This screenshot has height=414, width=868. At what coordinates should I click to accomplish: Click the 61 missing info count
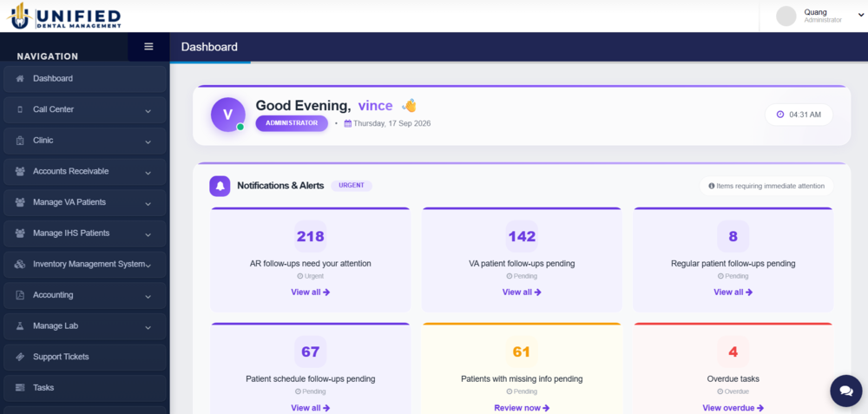(522, 352)
